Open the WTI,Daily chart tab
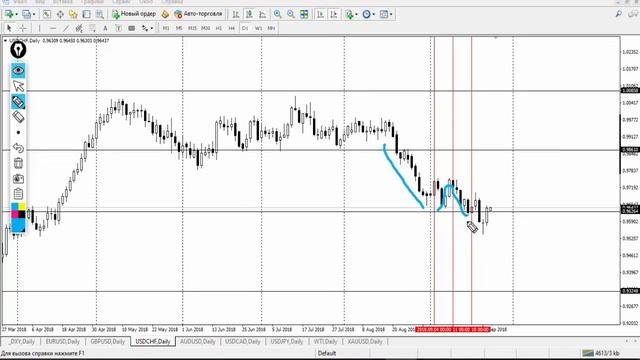 point(325,341)
